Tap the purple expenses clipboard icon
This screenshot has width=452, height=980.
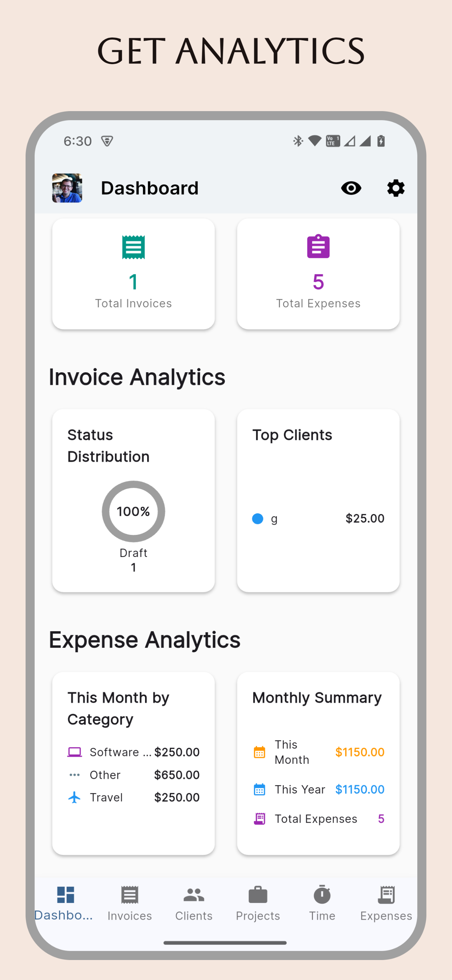pos(318,246)
